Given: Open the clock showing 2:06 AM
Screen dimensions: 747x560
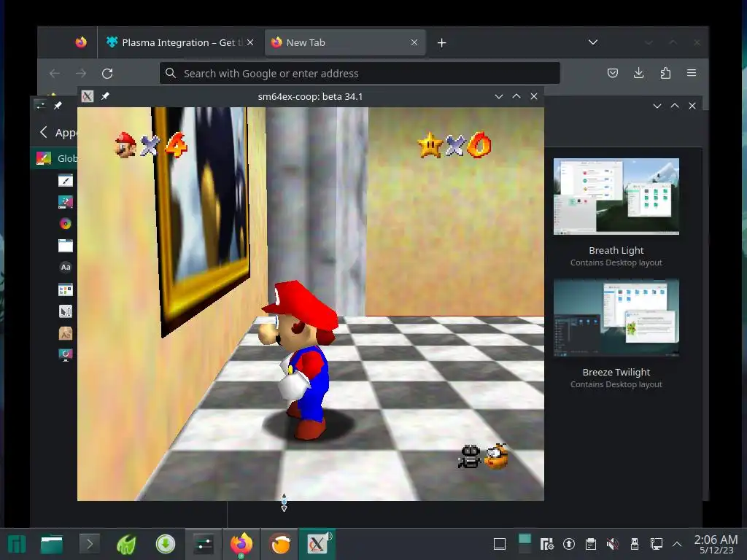Looking at the screenshot, I should point(716,544).
